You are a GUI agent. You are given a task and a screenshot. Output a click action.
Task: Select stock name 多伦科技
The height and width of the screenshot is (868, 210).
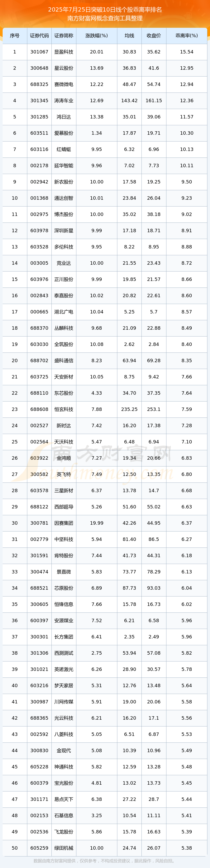coord(64,247)
